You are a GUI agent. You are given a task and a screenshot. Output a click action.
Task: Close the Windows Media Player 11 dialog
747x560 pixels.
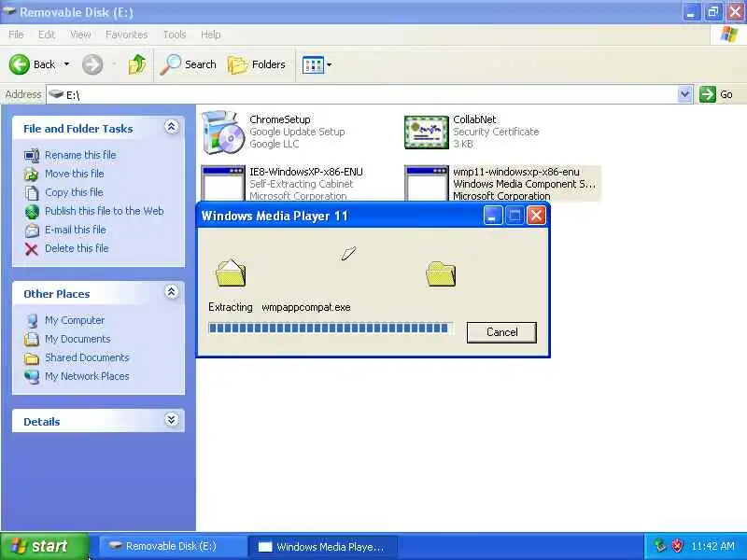point(536,216)
